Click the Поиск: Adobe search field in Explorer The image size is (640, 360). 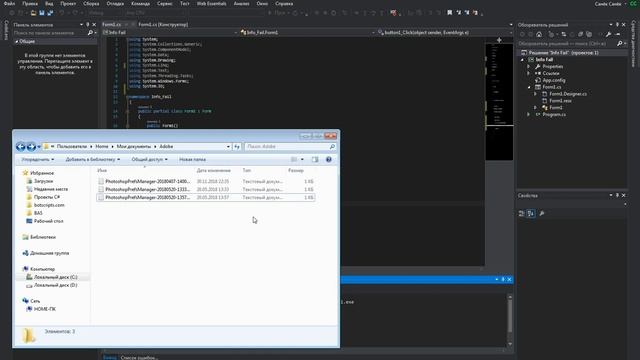290,147
